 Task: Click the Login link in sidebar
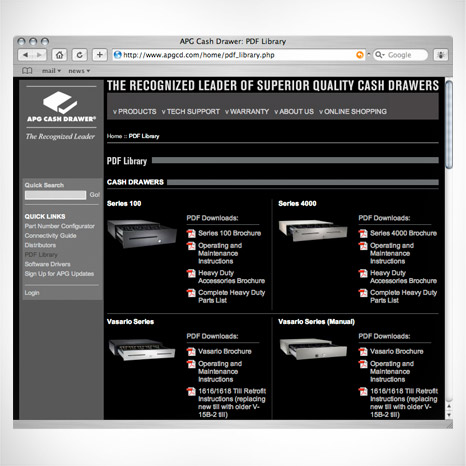click(32, 293)
